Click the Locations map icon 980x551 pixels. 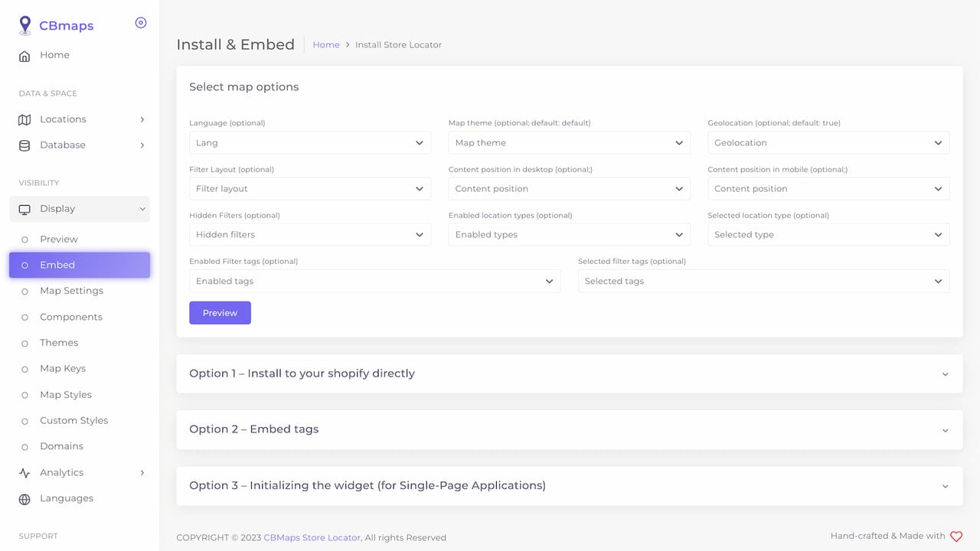[24, 119]
